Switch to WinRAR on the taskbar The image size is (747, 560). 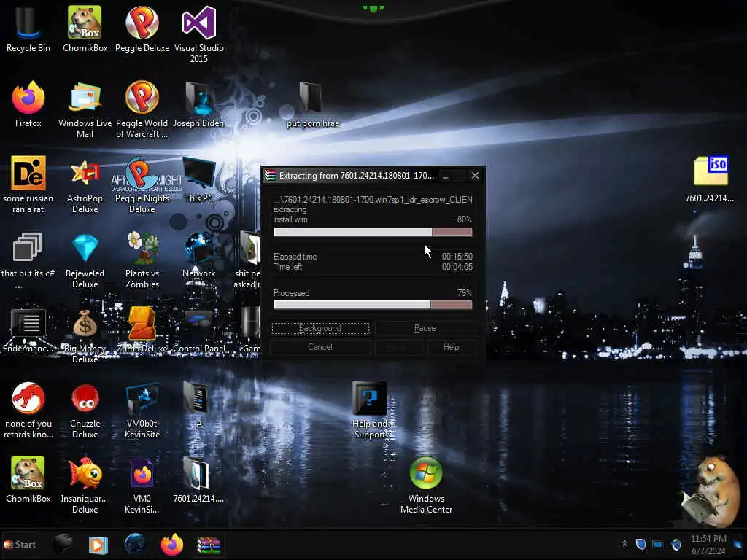coord(209,545)
